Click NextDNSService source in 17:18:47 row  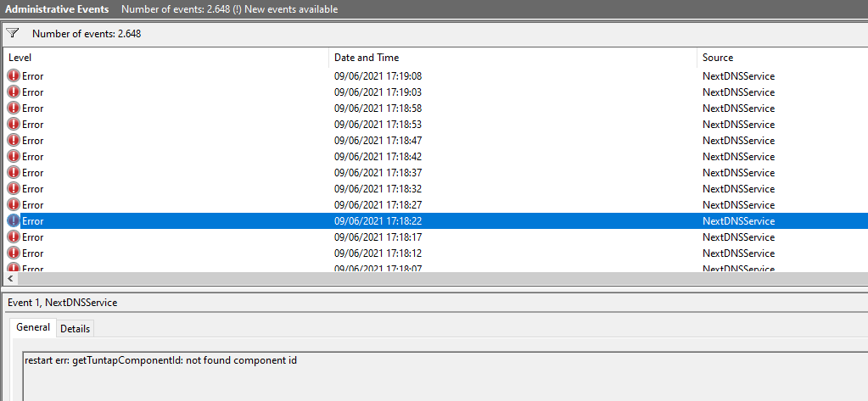738,140
